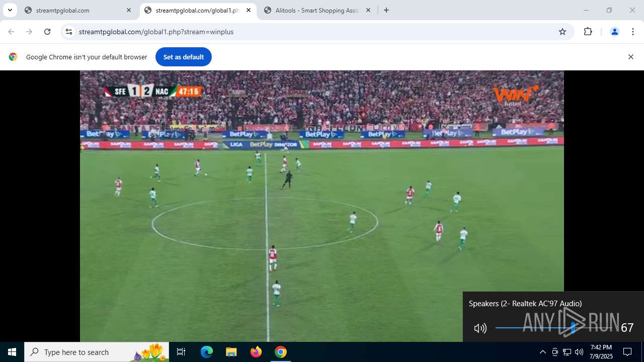This screenshot has height=362, width=644.
Task: Reload the current page
Action: click(47, 32)
